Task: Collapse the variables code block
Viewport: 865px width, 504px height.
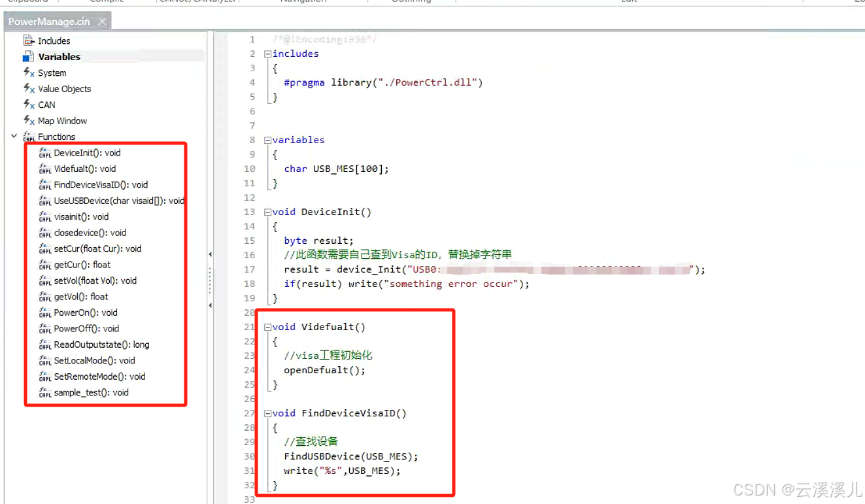Action: [x=267, y=140]
